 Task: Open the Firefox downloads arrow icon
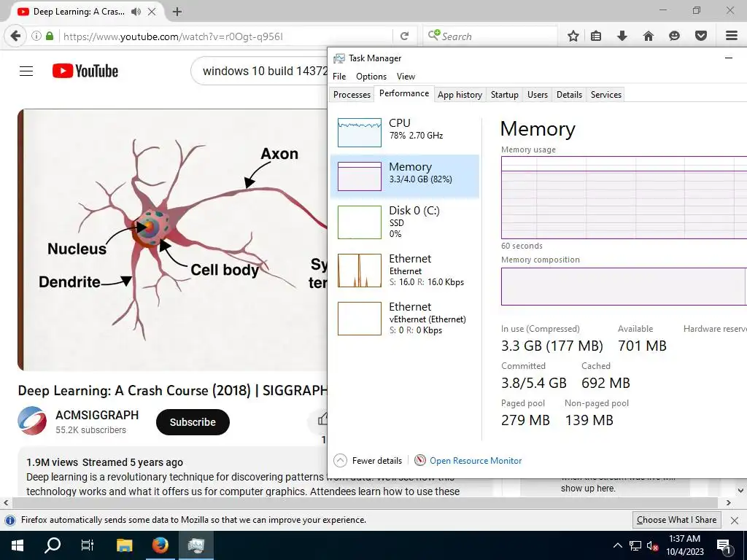tap(622, 36)
